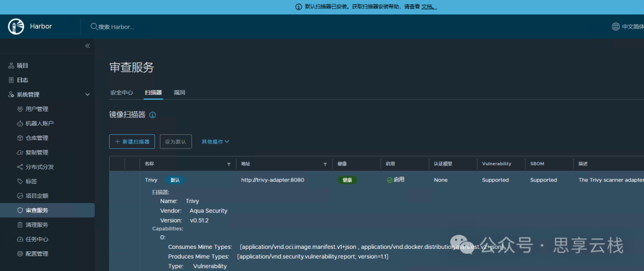Click the 健康 column header
Image resolution: width=644 pixels, height=271 pixels.
[x=342, y=164]
